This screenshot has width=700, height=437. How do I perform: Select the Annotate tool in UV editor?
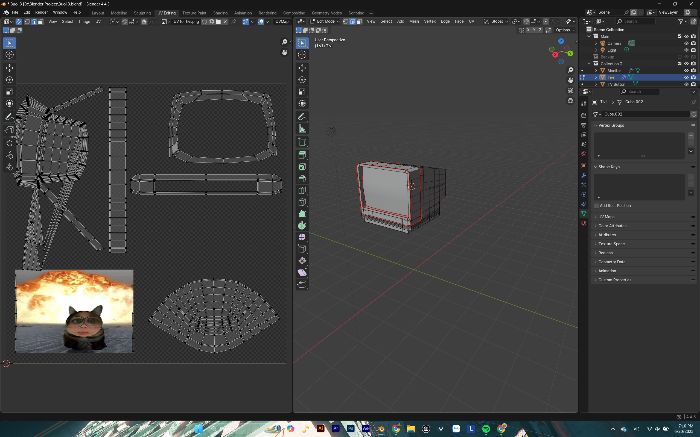pyautogui.click(x=9, y=117)
